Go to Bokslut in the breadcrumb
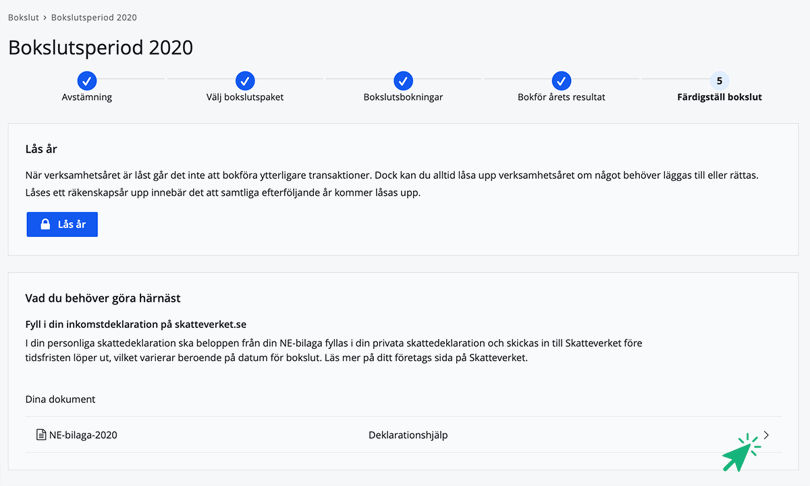 click(23, 17)
